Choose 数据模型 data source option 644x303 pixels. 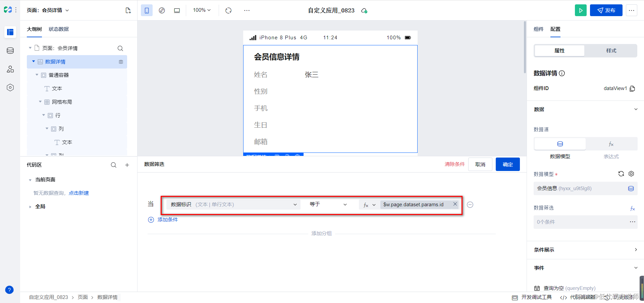coord(560,144)
